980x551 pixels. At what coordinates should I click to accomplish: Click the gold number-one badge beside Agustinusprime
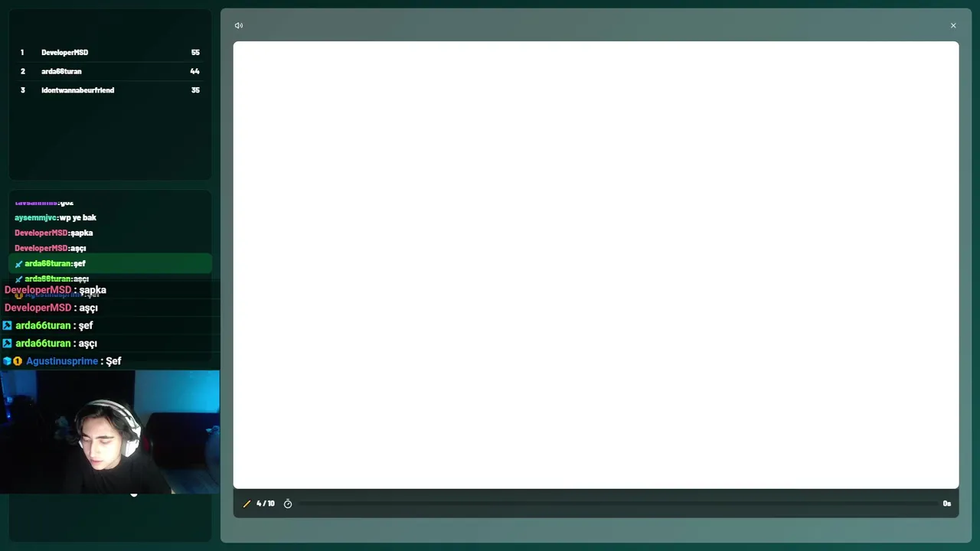click(x=18, y=361)
